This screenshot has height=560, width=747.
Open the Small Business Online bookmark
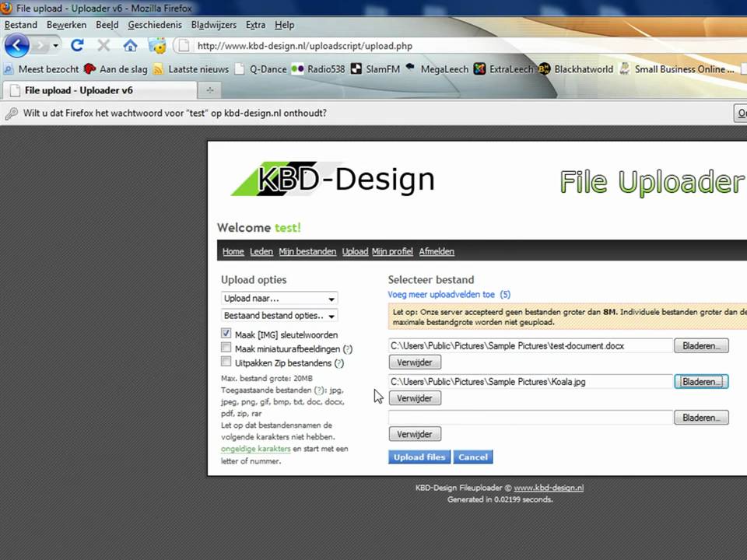[677, 69]
